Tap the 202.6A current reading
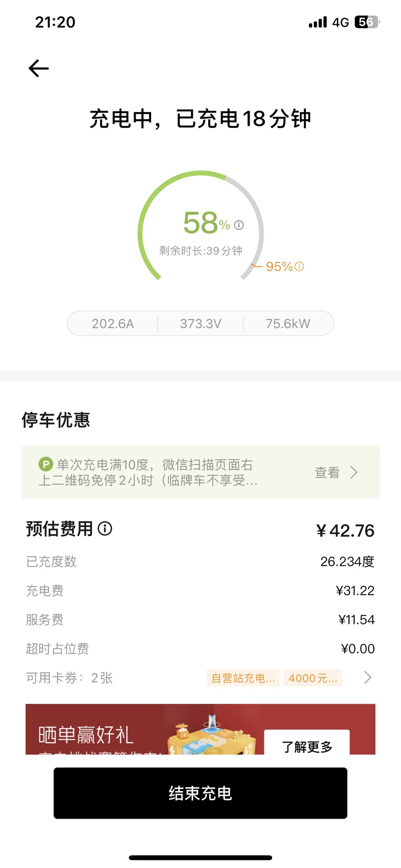Image resolution: width=401 pixels, height=868 pixels. (113, 324)
